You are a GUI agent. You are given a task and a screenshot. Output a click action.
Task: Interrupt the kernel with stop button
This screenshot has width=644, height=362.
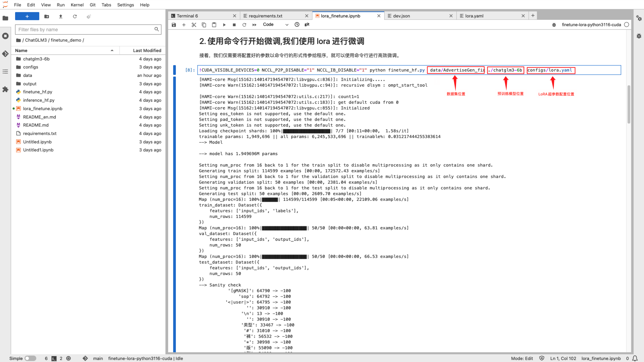point(234,25)
